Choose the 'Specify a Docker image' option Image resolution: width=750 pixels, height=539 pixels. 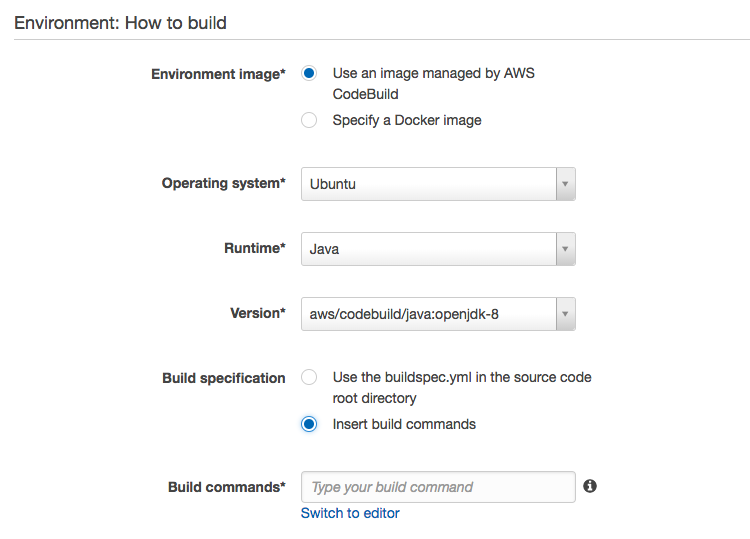coord(310,120)
